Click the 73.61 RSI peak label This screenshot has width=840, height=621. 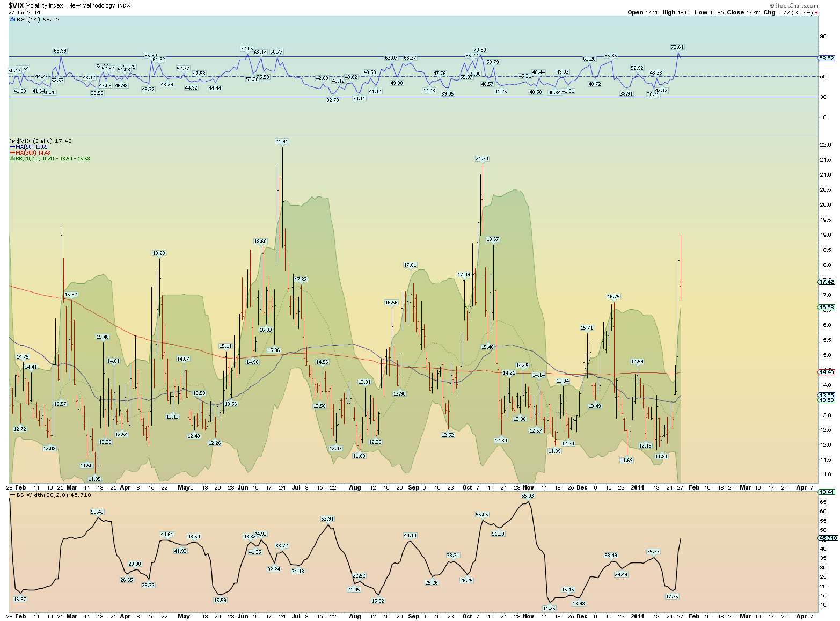point(677,47)
